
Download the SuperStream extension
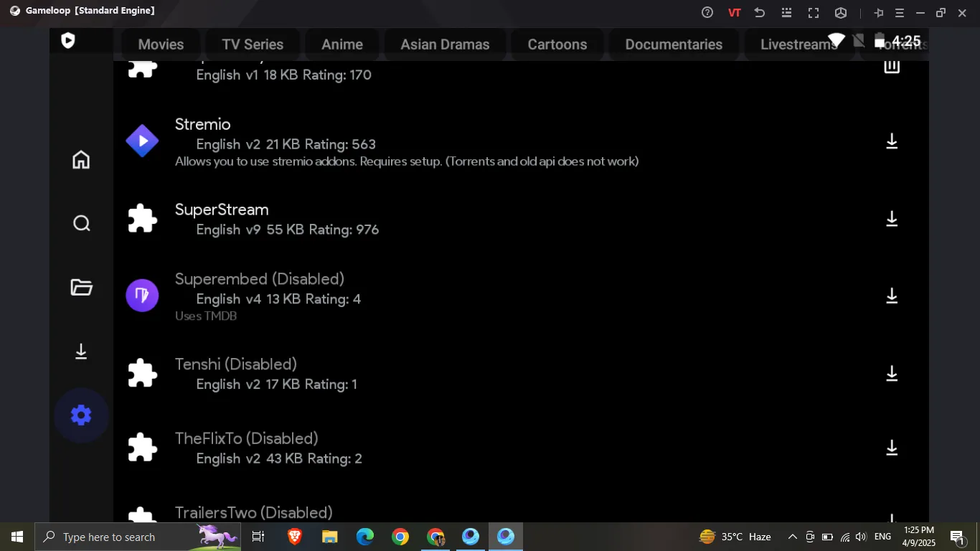[891, 219]
